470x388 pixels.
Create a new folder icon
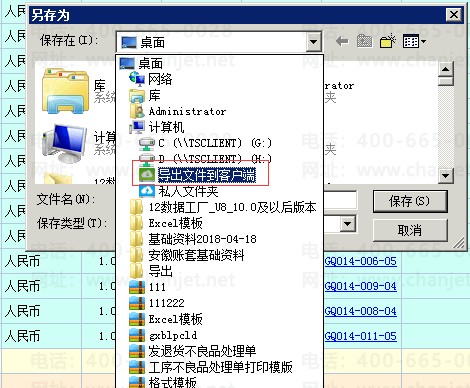(388, 41)
